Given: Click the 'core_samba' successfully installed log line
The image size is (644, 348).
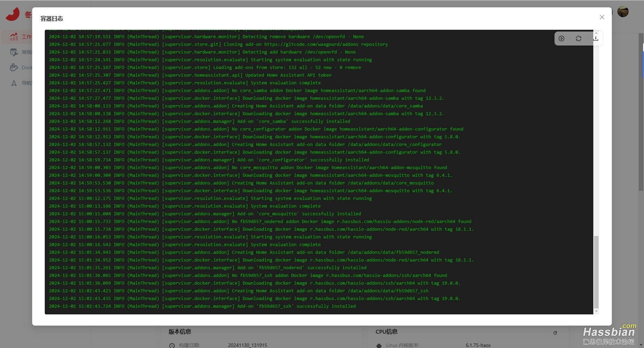Looking at the screenshot, I should point(200,121).
